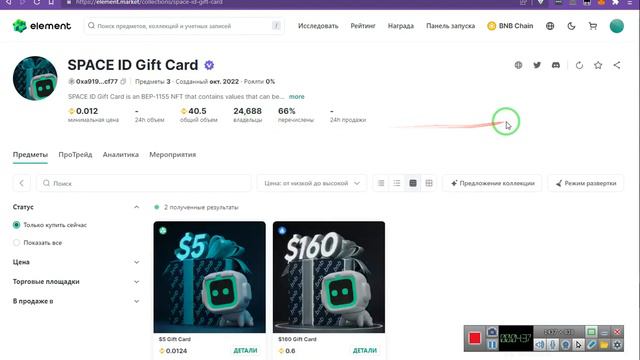Toggle the recorder microphone icon

coord(553,345)
